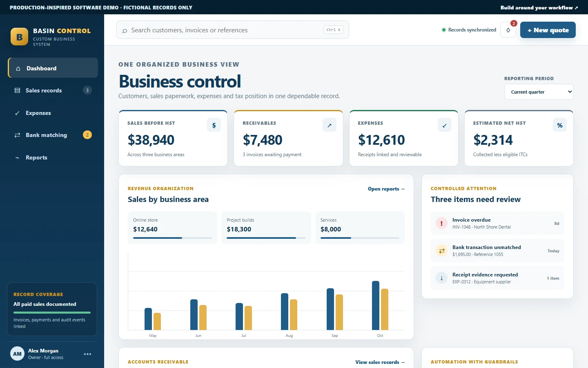Click the Online store progress bar
This screenshot has width=588, height=368.
pyautogui.click(x=172, y=238)
